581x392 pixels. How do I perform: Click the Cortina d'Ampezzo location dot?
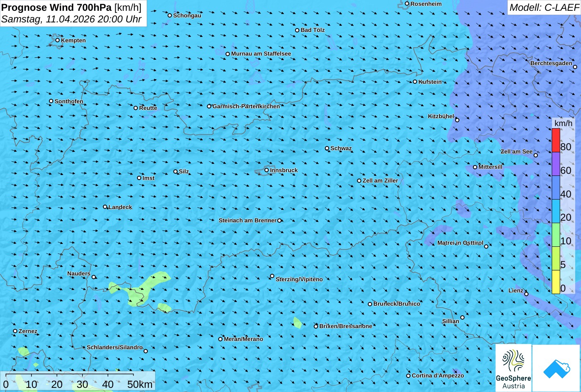[x=408, y=375]
